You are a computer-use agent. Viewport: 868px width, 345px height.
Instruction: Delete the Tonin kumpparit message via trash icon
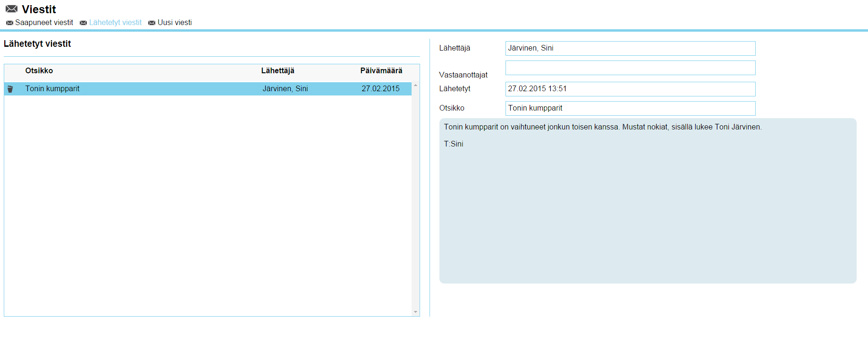pyautogui.click(x=10, y=89)
